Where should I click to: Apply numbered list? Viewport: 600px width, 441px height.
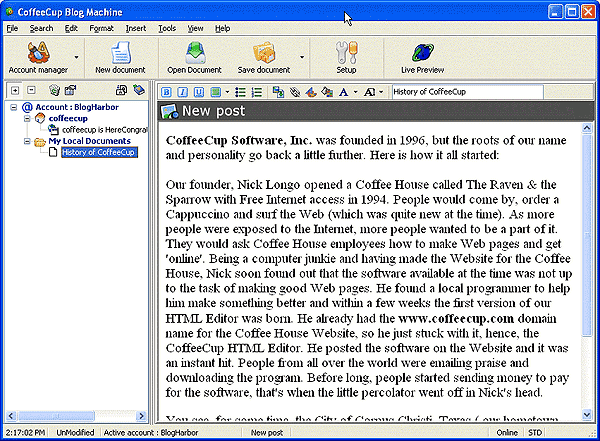[x=257, y=92]
